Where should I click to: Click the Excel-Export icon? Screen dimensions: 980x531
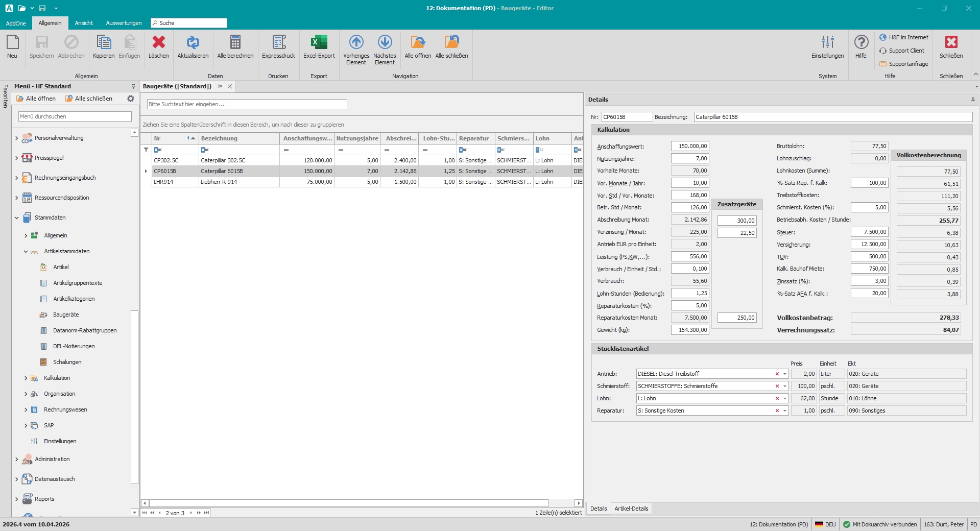[x=319, y=42]
